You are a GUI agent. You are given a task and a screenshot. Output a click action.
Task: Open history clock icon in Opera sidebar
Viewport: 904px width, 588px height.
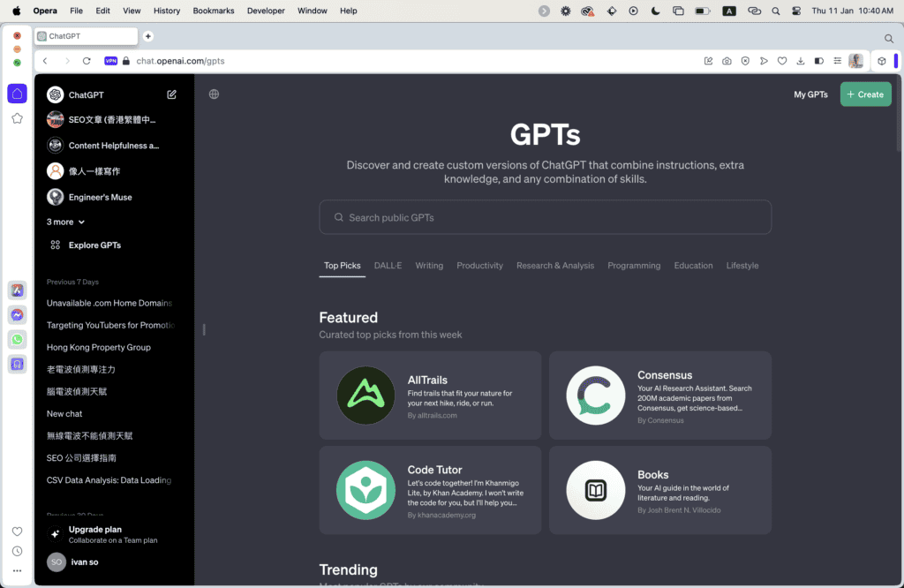point(18,551)
